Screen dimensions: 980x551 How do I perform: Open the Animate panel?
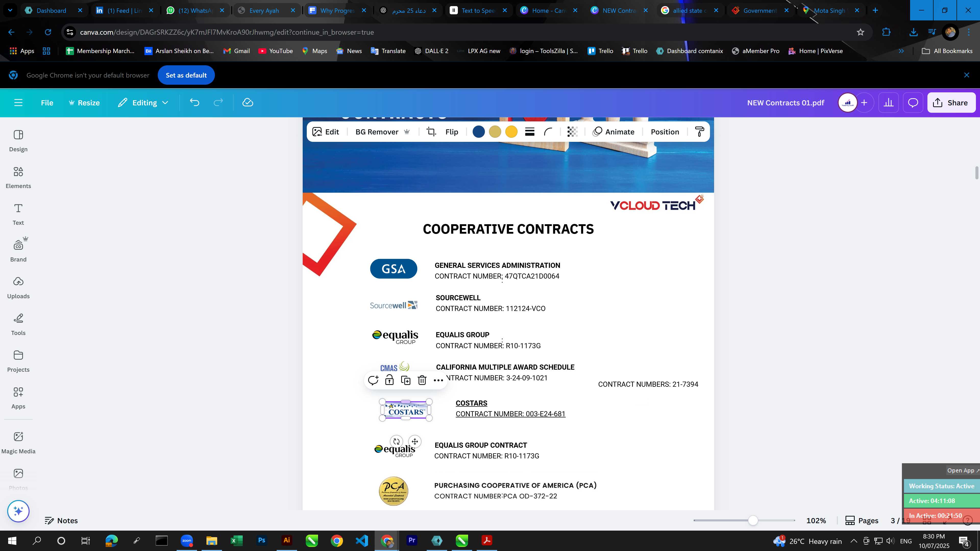[x=614, y=132]
